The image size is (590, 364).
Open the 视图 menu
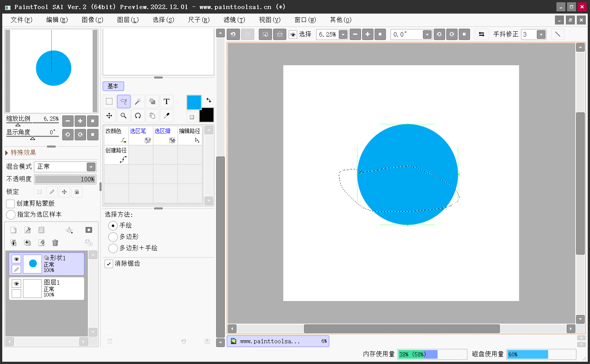coord(269,20)
